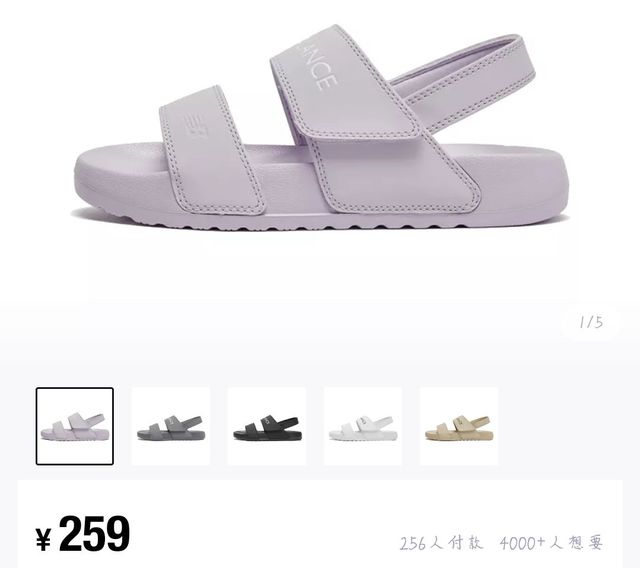
Task: Switch to the gray sandal color
Action: 171,426
